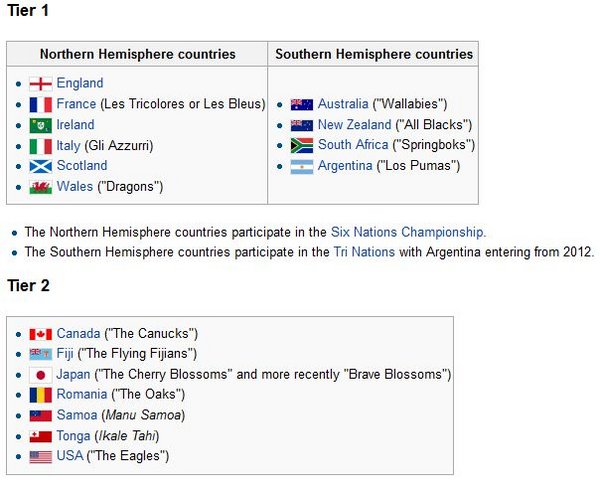The image size is (600, 492).
Task: Click the Ireland rugby flag icon
Action: tap(41, 125)
